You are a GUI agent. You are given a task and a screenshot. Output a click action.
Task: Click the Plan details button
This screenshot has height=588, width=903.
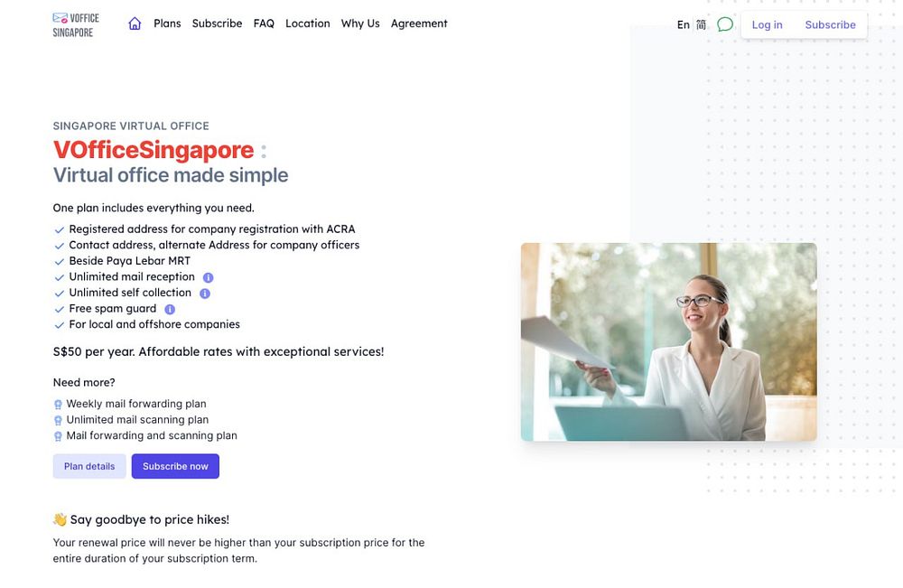(x=89, y=466)
